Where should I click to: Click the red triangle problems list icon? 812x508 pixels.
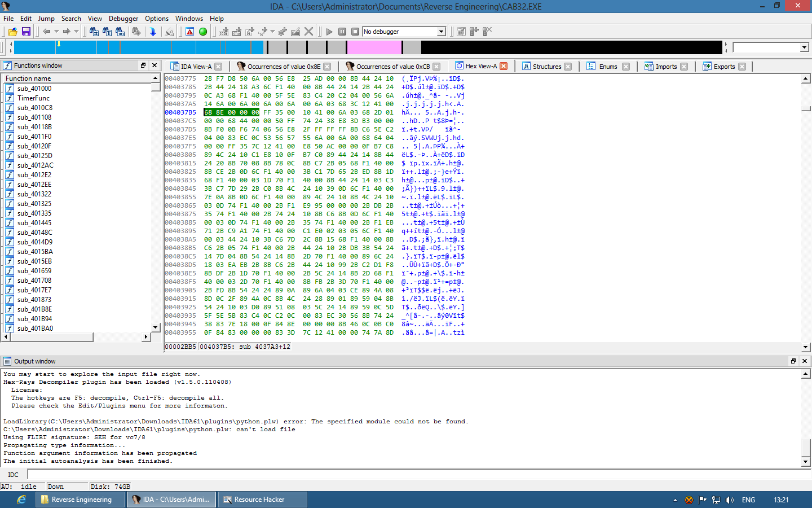point(190,32)
